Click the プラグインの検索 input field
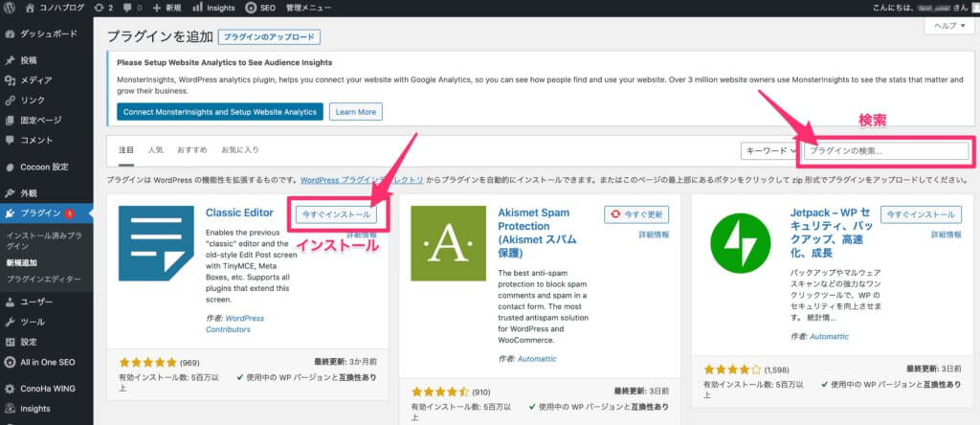Viewport: 980px width, 425px height. pyautogui.click(x=885, y=150)
